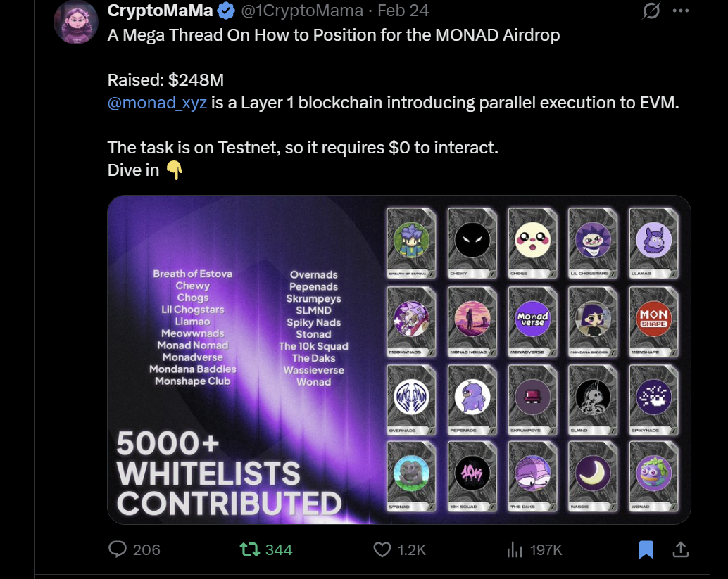Viewport: 728px width, 579px height.
Task: Click the Feb 24 timestamp
Action: [403, 11]
